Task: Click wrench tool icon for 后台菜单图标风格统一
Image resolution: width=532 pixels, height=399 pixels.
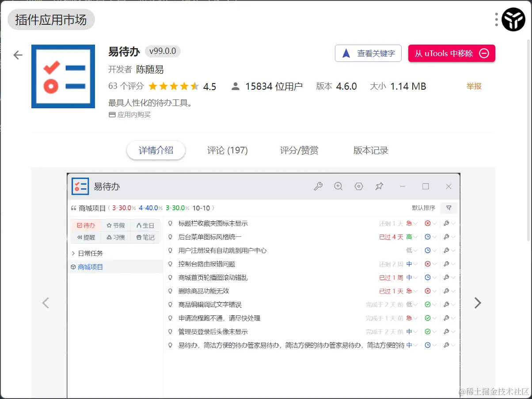Action: pyautogui.click(x=446, y=237)
